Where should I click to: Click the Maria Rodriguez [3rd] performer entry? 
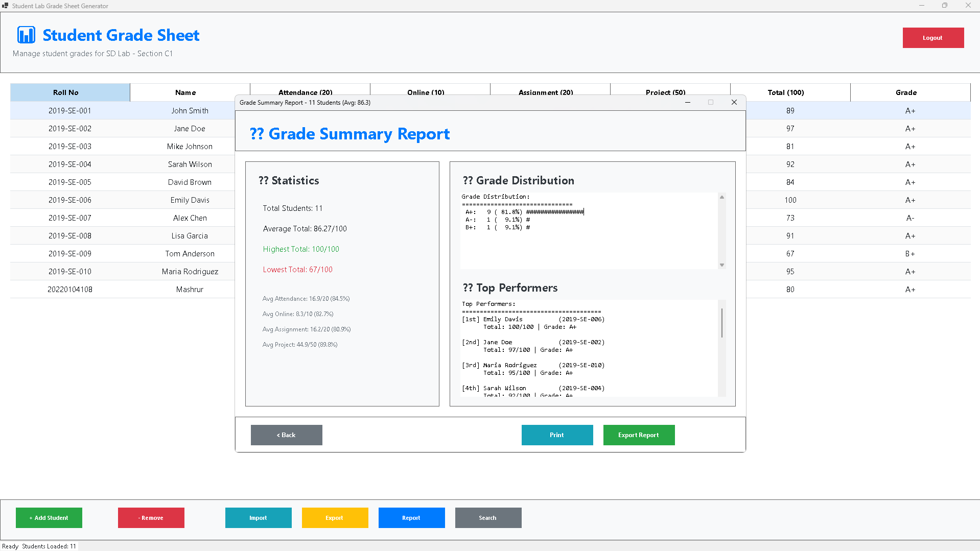pos(533,369)
